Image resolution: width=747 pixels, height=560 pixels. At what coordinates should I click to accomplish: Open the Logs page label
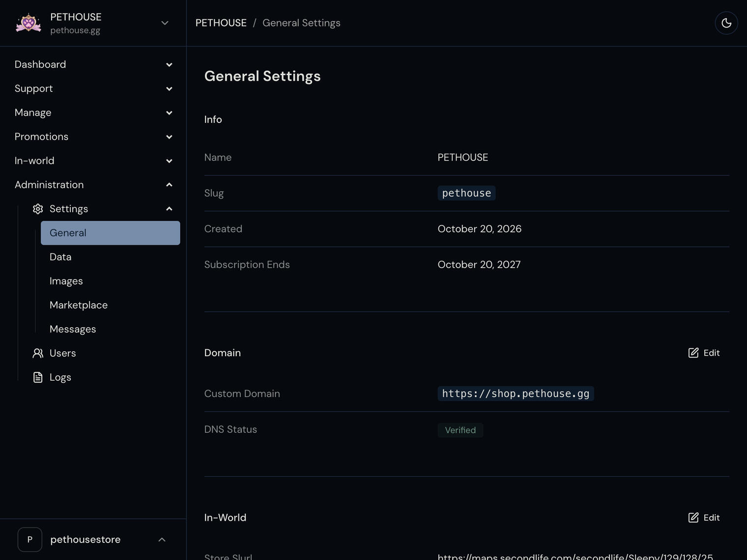coord(60,377)
